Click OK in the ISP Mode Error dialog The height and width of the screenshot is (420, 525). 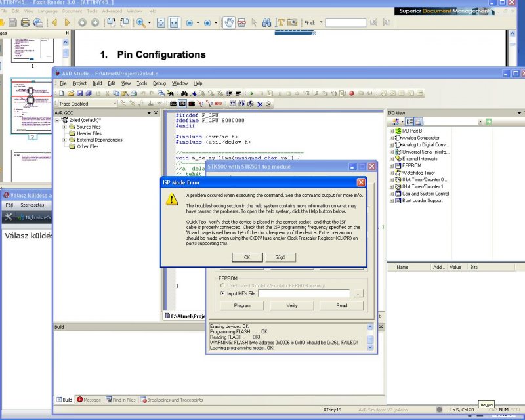click(x=247, y=257)
